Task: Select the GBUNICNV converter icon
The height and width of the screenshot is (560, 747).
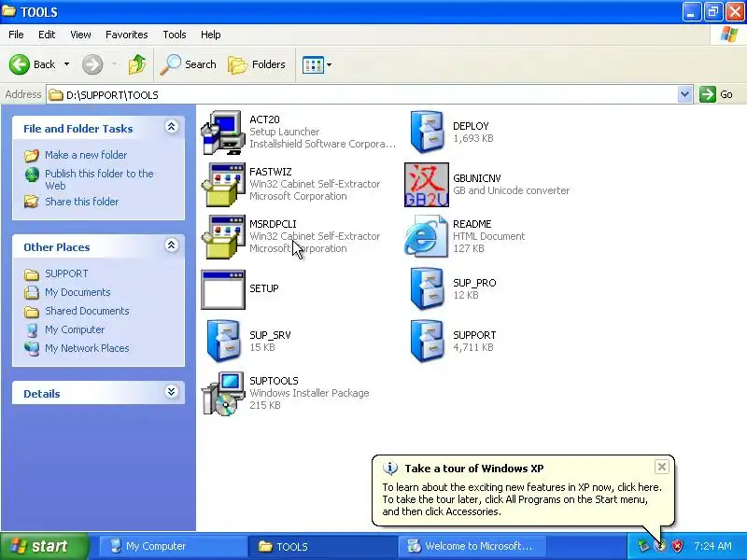Action: pos(427,185)
